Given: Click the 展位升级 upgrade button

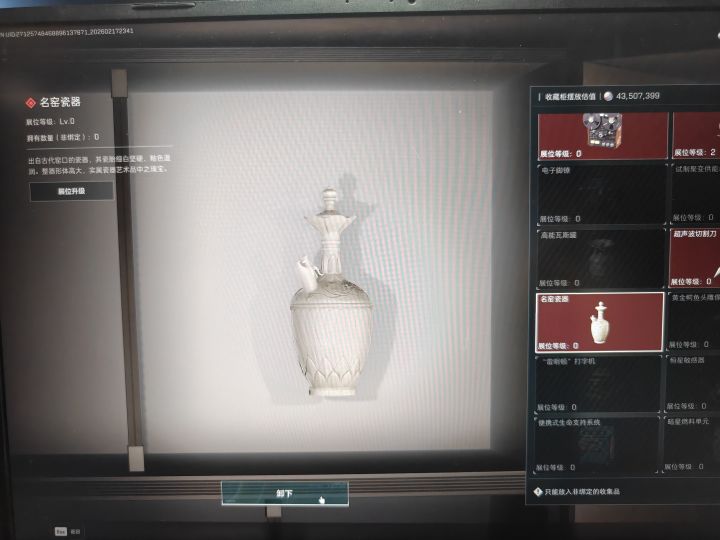Looking at the screenshot, I should pyautogui.click(x=72, y=191).
